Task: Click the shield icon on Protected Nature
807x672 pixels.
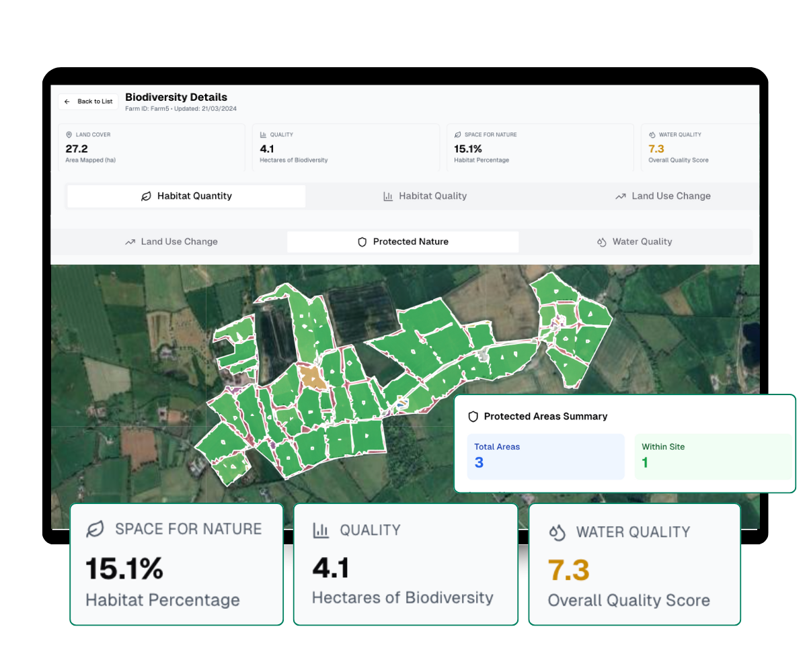Action: [362, 242]
